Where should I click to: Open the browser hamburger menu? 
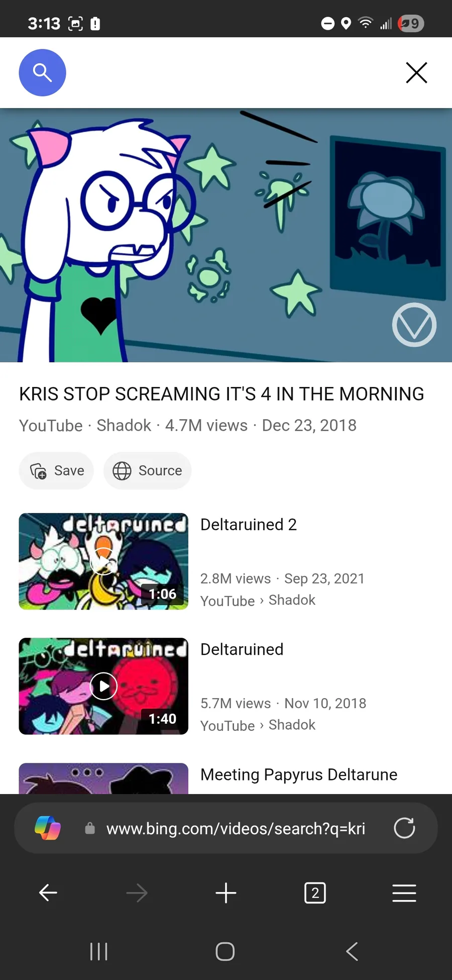[x=404, y=893]
